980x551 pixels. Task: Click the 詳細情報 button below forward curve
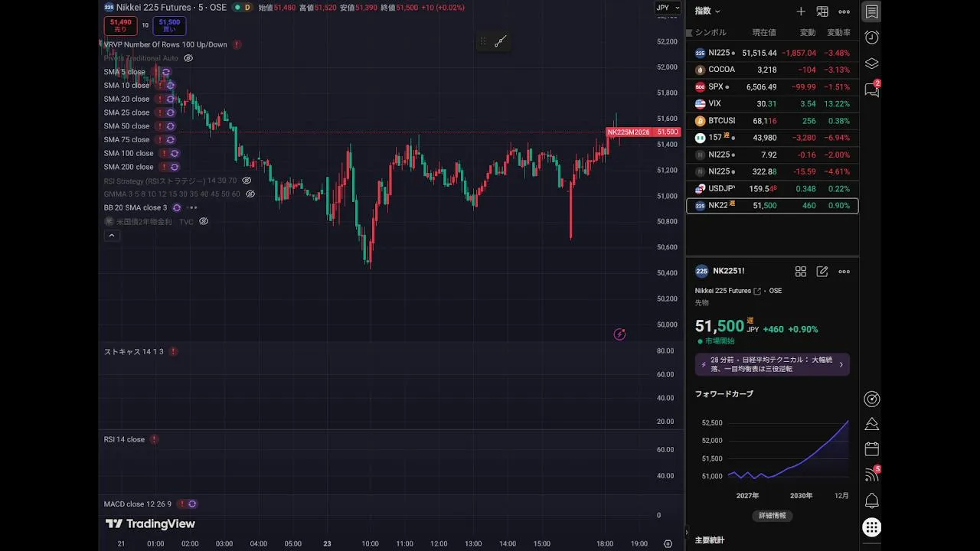(x=772, y=516)
